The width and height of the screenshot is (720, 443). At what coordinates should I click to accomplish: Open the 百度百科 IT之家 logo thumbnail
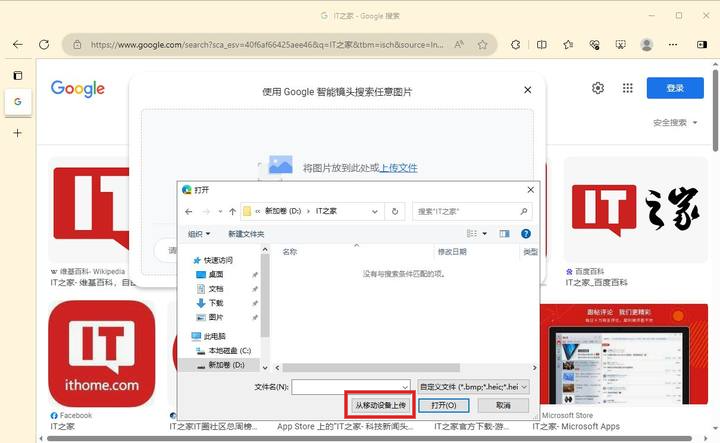pos(636,209)
